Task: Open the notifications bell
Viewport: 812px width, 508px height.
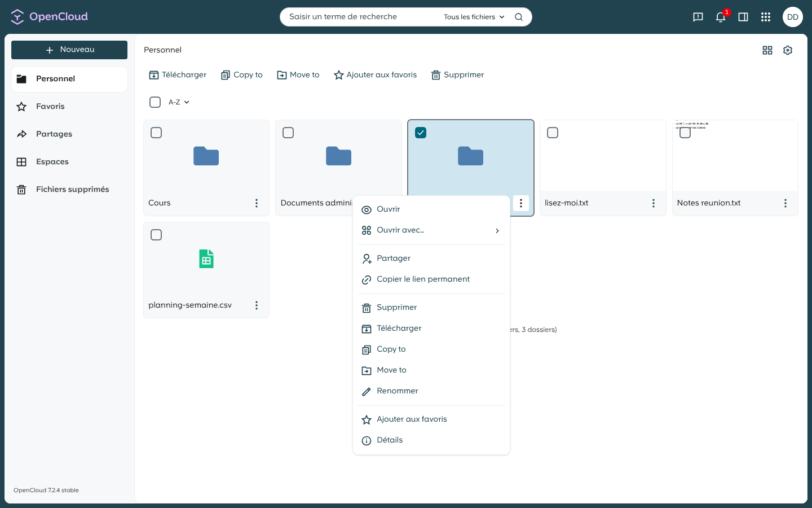Action: tap(721, 17)
